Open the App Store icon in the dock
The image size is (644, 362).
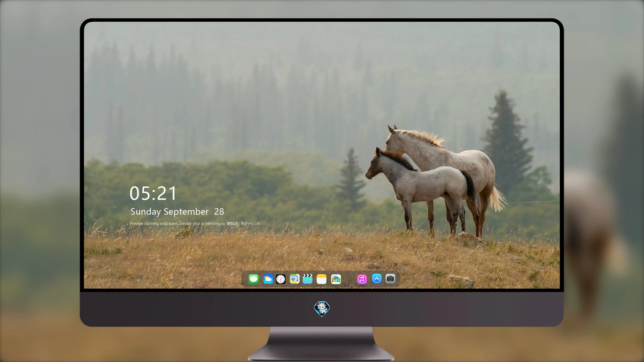coord(377,279)
